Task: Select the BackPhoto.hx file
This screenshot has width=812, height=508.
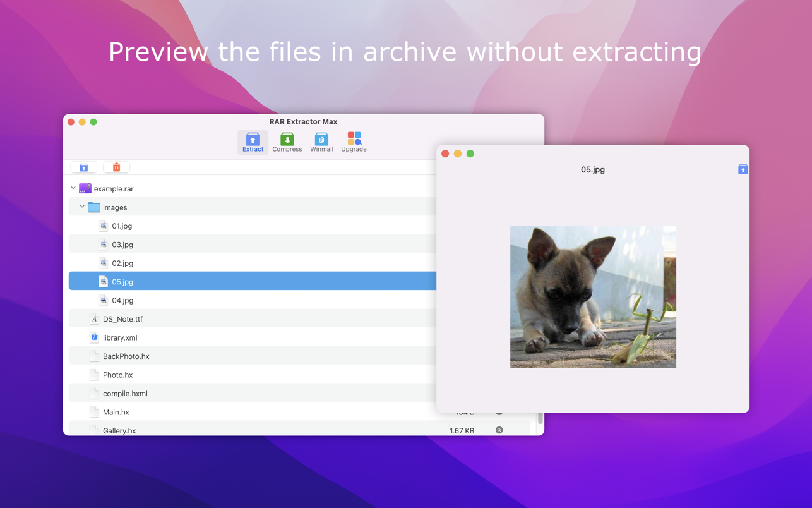Action: (126, 356)
